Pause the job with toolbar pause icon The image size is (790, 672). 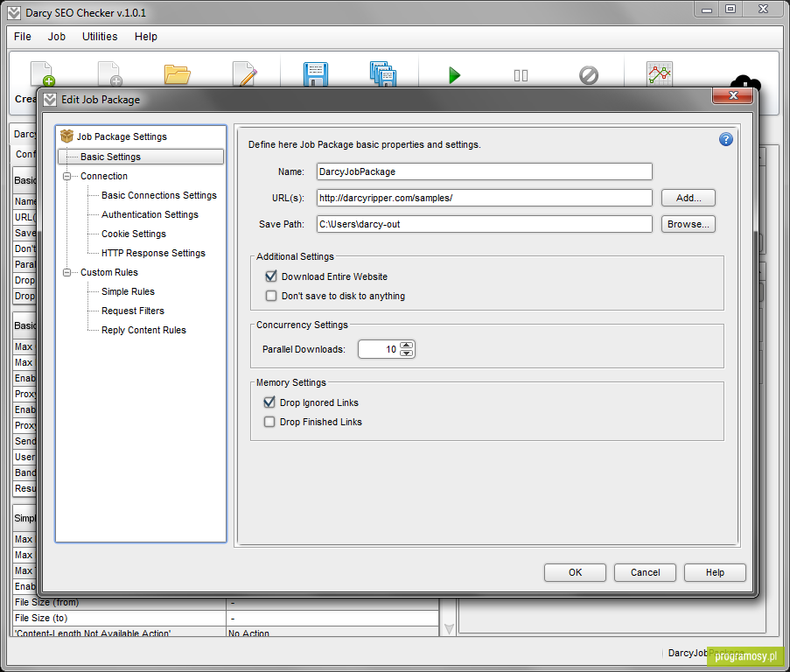coord(521,75)
